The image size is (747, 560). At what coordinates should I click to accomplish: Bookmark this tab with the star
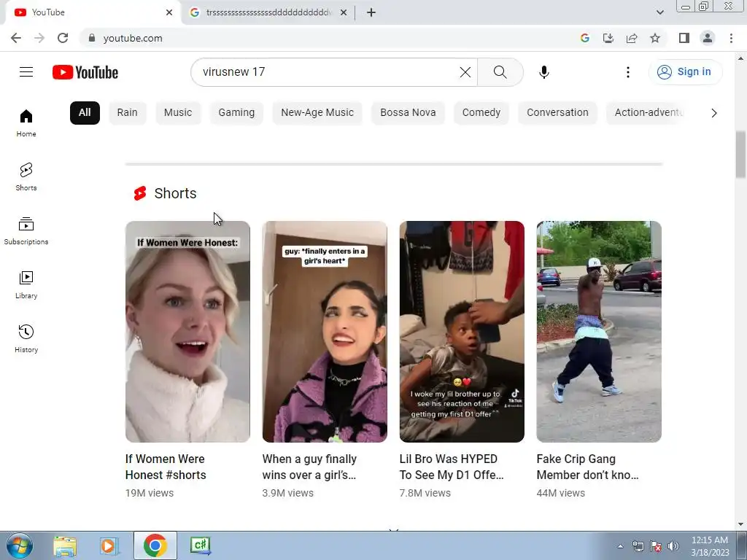click(x=655, y=38)
